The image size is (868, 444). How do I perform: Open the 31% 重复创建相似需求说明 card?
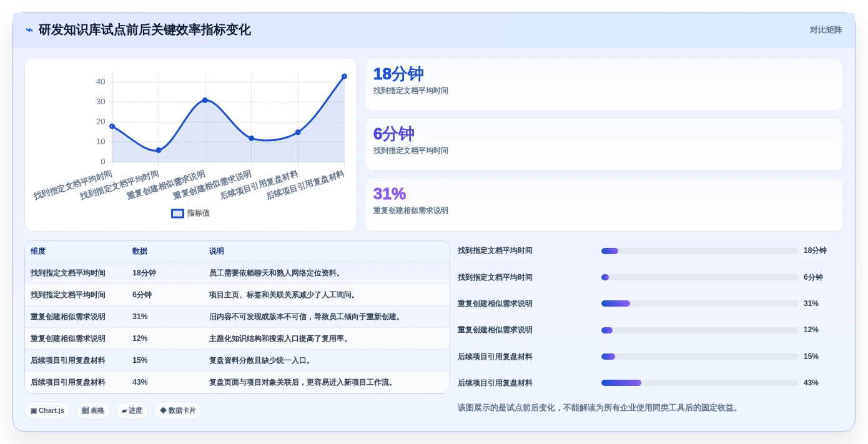pyautogui.click(x=604, y=204)
